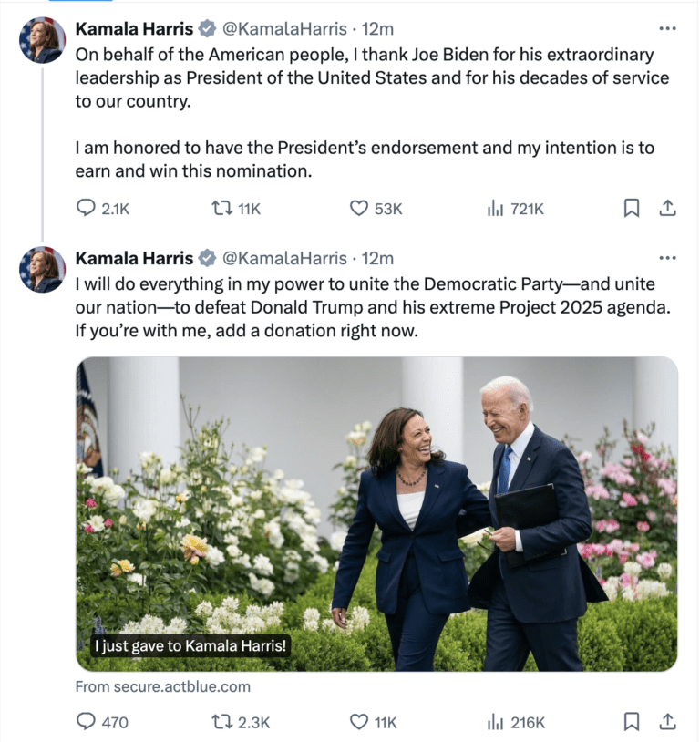Bookmark the donation tweet

pyautogui.click(x=631, y=722)
